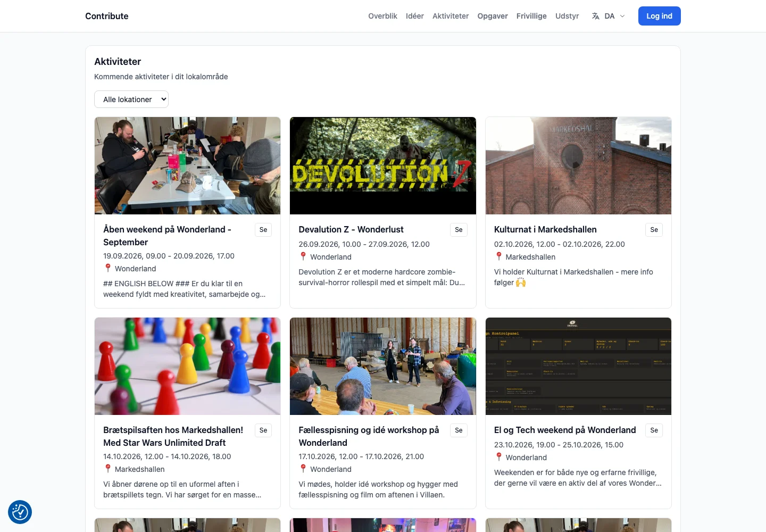The width and height of the screenshot is (766, 532).
Task: Open Opgaver from the nav bar
Action: point(493,16)
